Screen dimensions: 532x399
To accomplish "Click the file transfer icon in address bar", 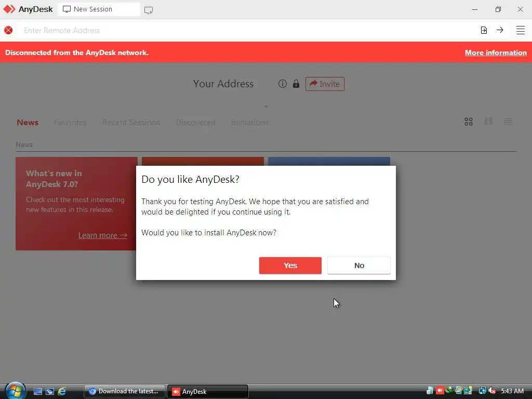I will [x=484, y=30].
